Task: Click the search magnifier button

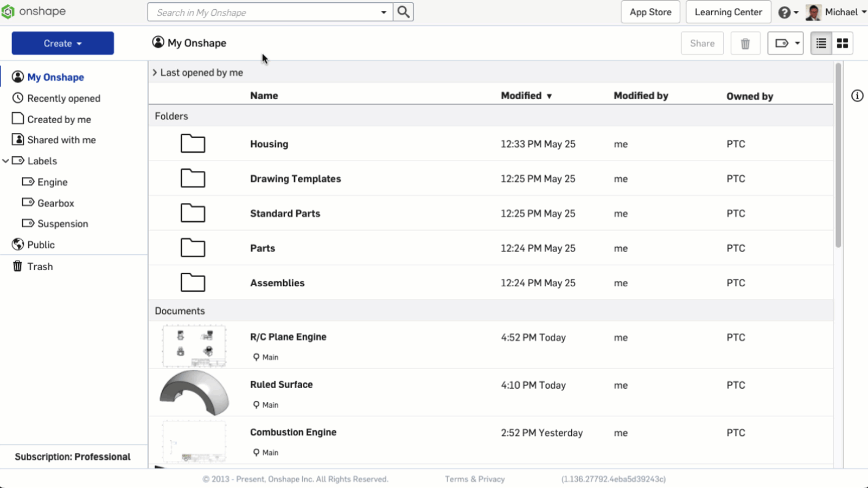Action: coord(403,12)
